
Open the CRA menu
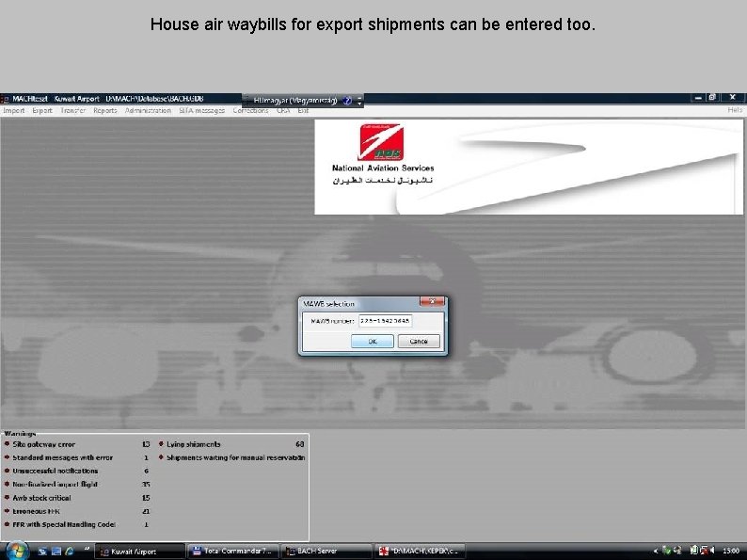(283, 110)
